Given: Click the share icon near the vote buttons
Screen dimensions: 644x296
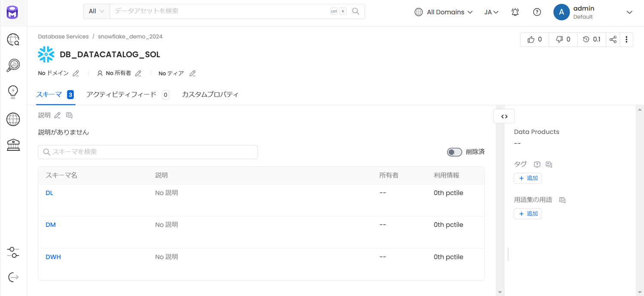Looking at the screenshot, I should [x=613, y=40].
